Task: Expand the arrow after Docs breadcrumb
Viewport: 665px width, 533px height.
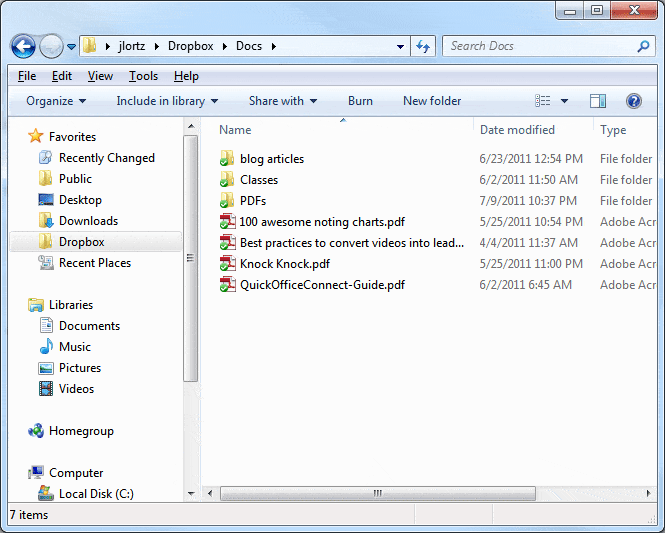Action: coord(274,46)
